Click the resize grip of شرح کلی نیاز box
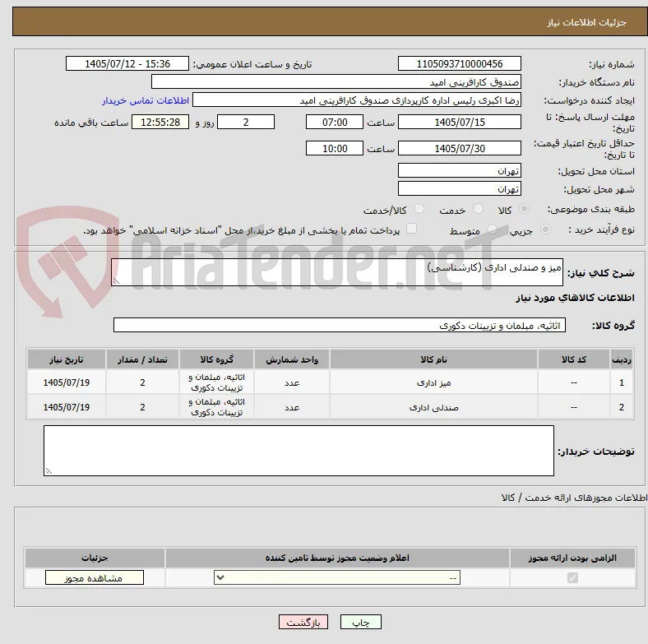The image size is (648, 644). point(116,281)
